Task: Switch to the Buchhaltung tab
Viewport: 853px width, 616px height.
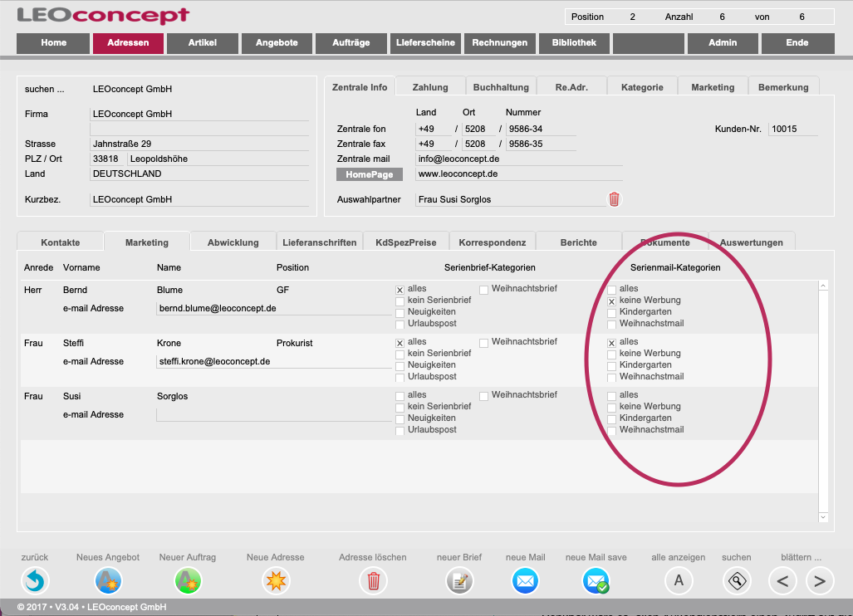Action: 501,87
